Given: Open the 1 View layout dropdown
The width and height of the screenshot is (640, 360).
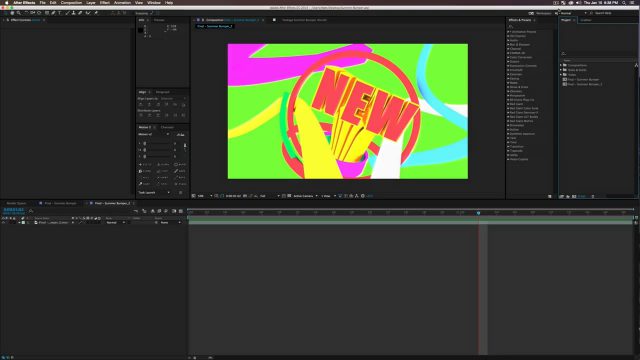Looking at the screenshot, I should (328, 196).
